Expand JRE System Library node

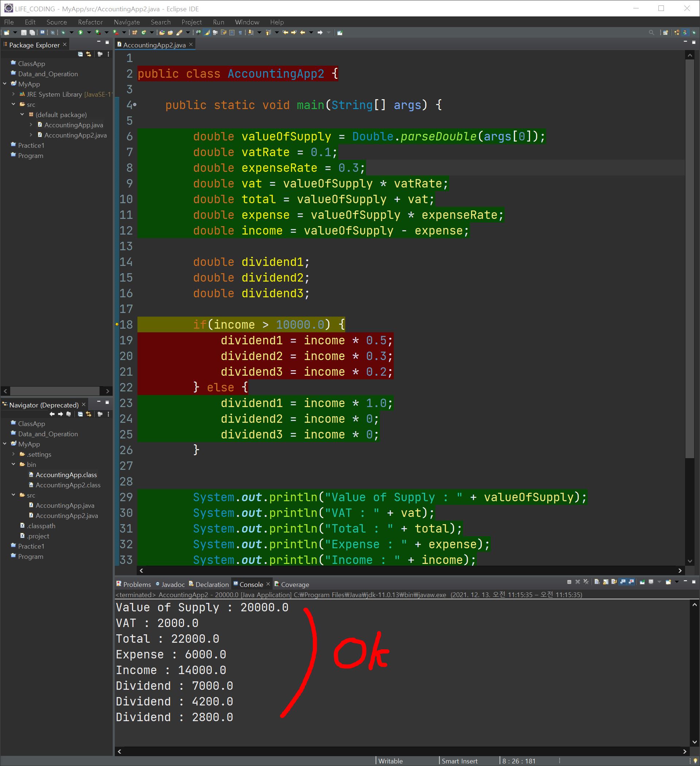(14, 94)
